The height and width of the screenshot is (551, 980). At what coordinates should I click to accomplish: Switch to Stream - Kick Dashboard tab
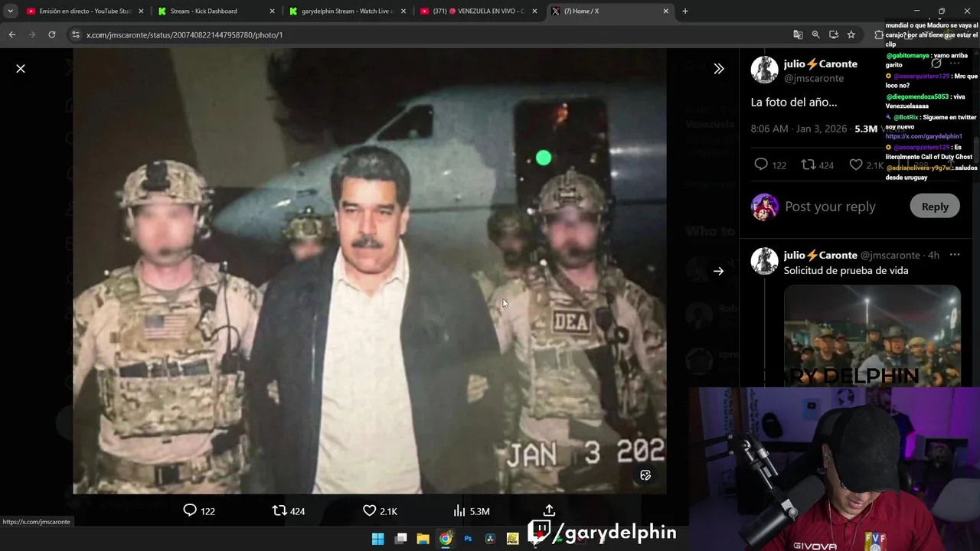(216, 11)
